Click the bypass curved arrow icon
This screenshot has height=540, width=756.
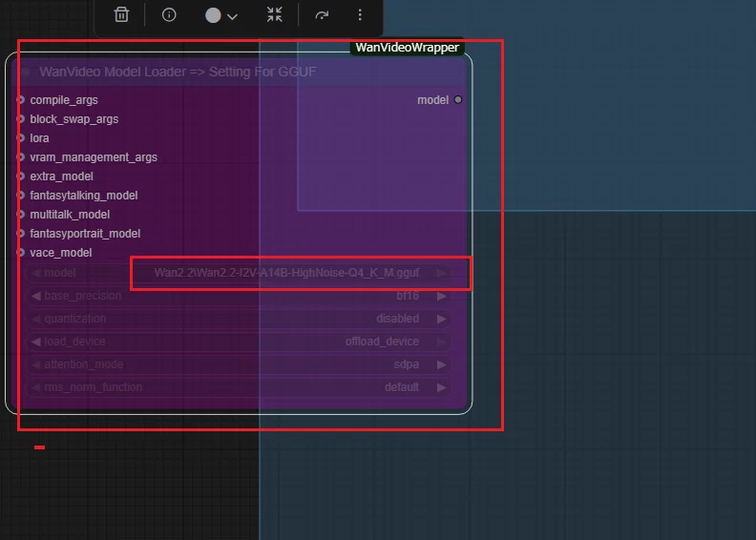coord(322,15)
